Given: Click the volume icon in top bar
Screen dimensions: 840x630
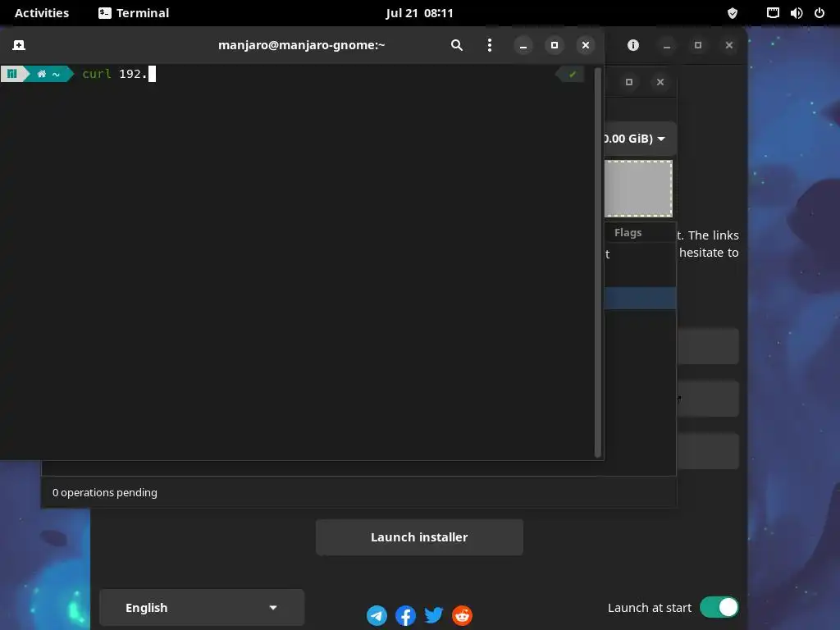Looking at the screenshot, I should coord(796,13).
